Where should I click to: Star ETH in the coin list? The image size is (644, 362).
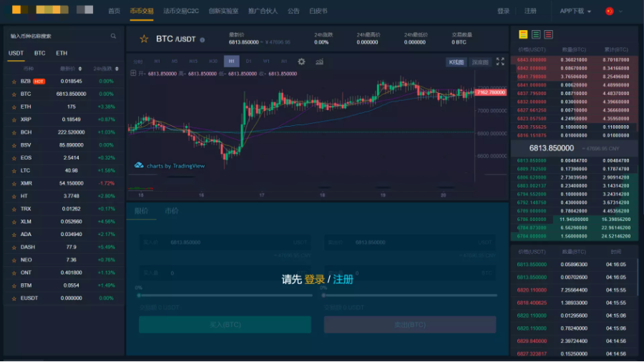[14, 106]
